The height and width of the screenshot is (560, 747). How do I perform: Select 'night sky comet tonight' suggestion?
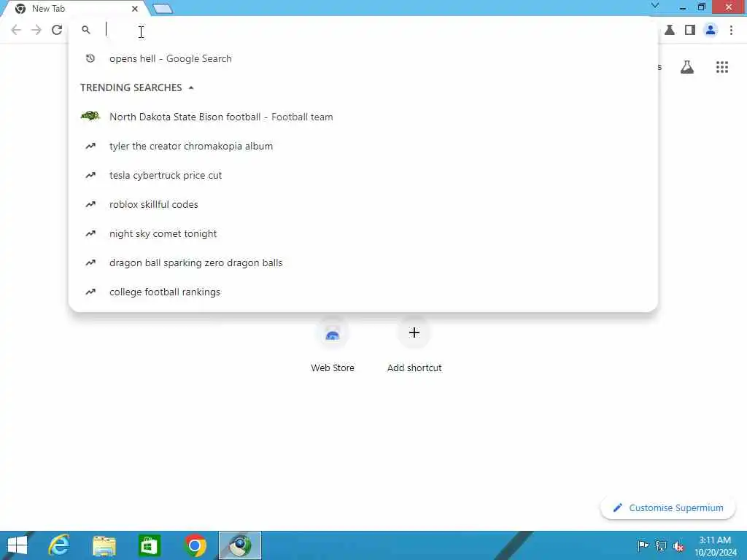363,233
